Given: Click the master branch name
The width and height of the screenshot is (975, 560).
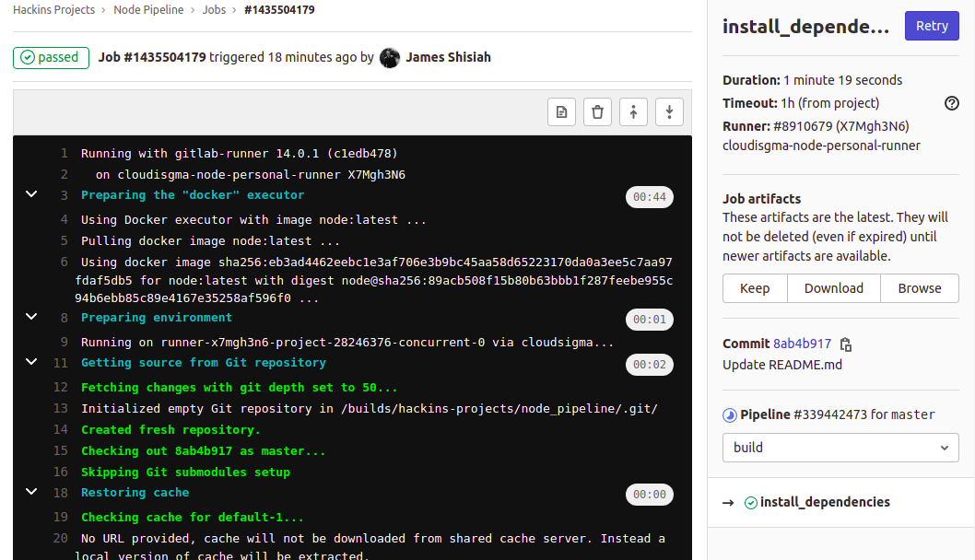Looking at the screenshot, I should click(913, 414).
